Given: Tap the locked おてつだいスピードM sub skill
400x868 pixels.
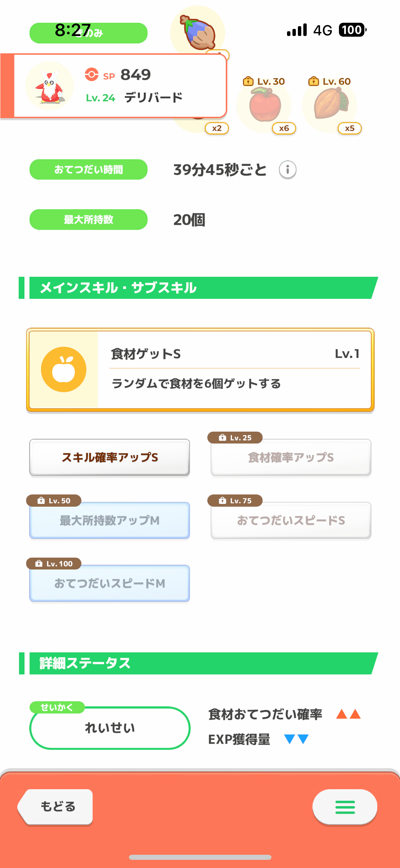Looking at the screenshot, I should (110, 583).
